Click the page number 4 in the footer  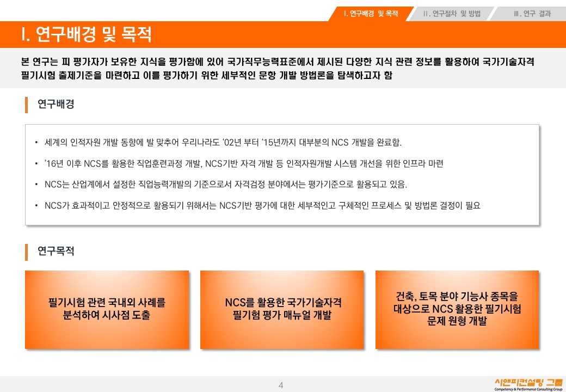tap(281, 385)
